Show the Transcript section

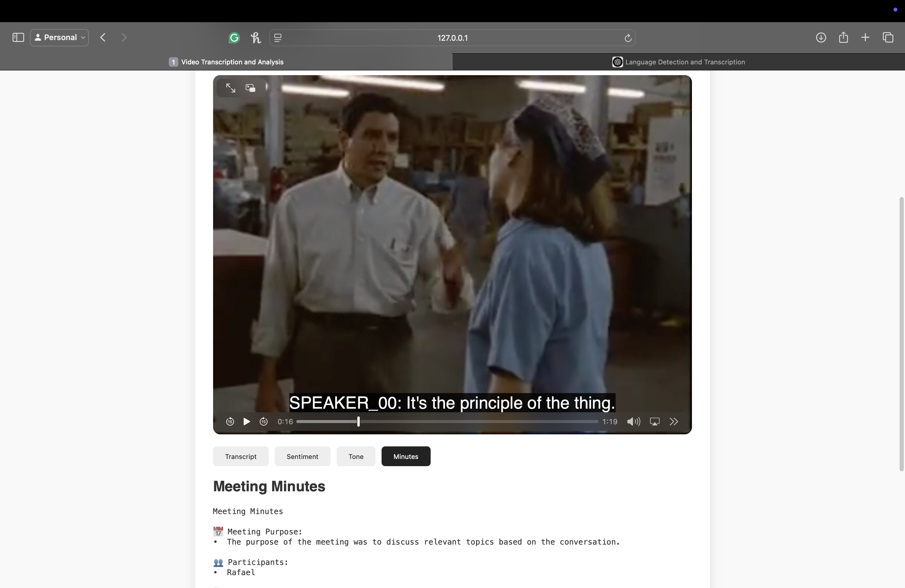pos(241,456)
